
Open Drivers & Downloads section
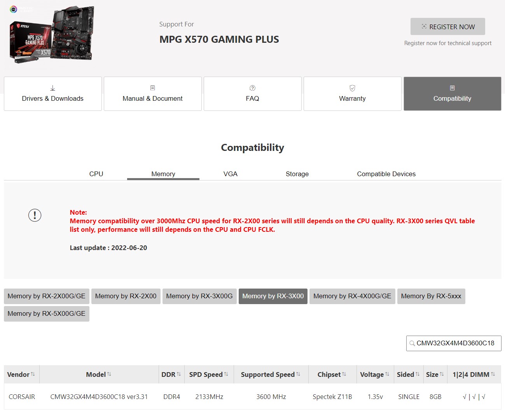pos(53,94)
